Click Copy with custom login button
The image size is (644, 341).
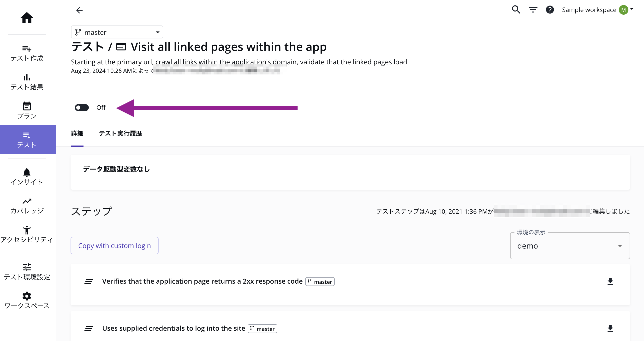(114, 245)
